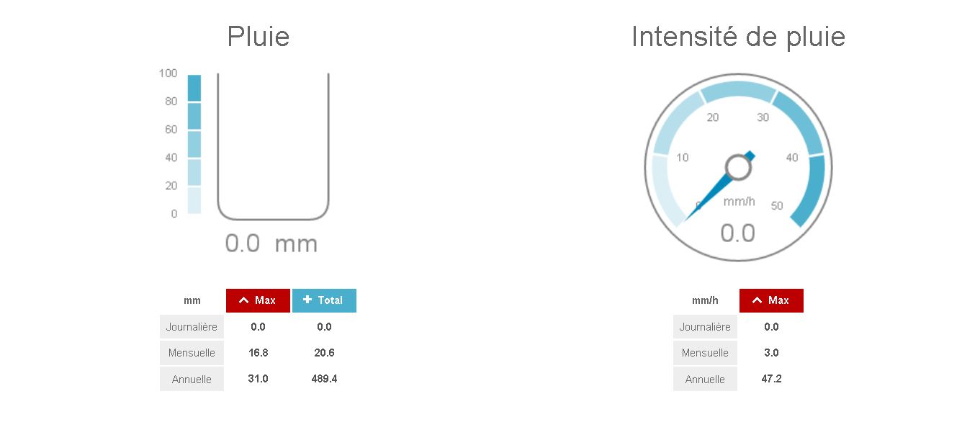Click the chevron icon on the mm/h Max button

click(x=757, y=300)
